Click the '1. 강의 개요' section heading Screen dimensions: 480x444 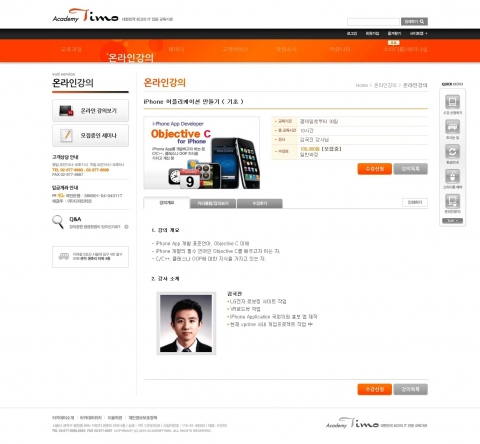click(165, 230)
